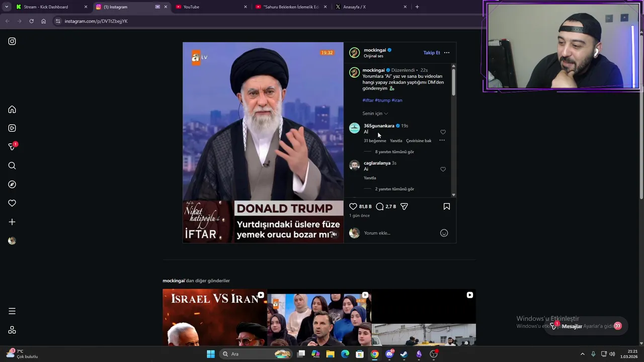644x362 pixels.
Task: Open the 'ISRAEL VS IRAN' post thumbnail
Action: tap(214, 317)
